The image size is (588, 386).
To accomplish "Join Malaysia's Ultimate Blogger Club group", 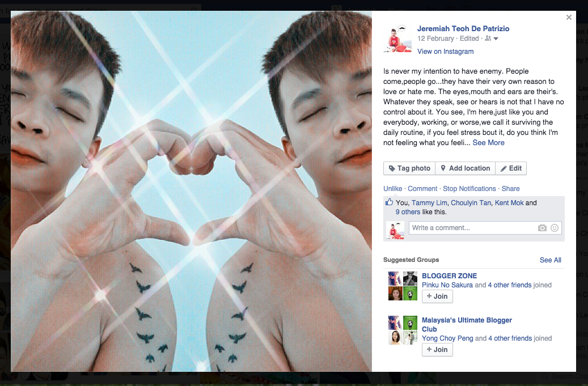I will [x=437, y=350].
